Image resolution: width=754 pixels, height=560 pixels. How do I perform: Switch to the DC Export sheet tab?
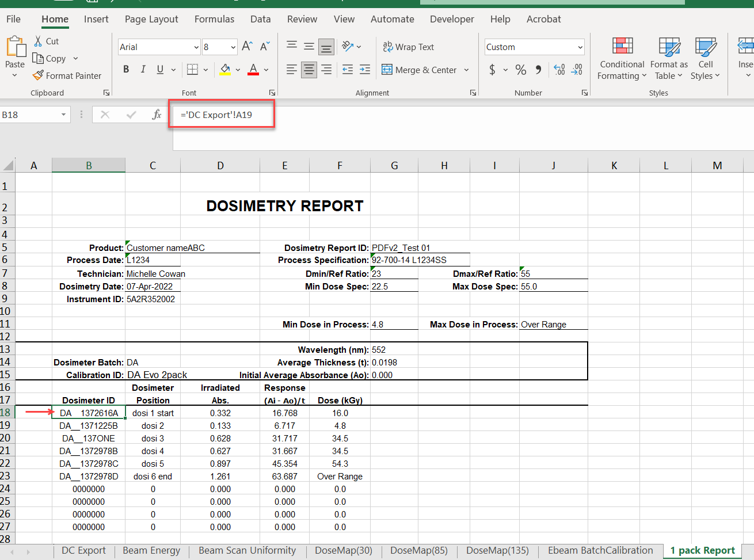[x=83, y=551]
